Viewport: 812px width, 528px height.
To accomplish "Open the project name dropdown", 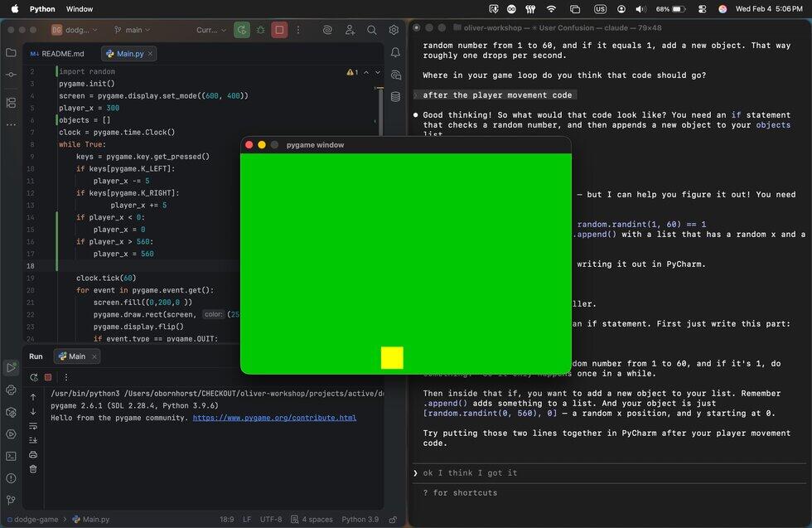I will [75, 30].
